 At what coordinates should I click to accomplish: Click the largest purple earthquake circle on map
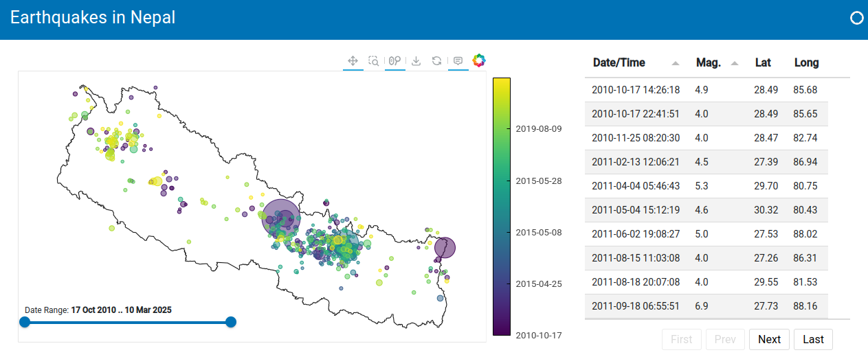coord(282,218)
